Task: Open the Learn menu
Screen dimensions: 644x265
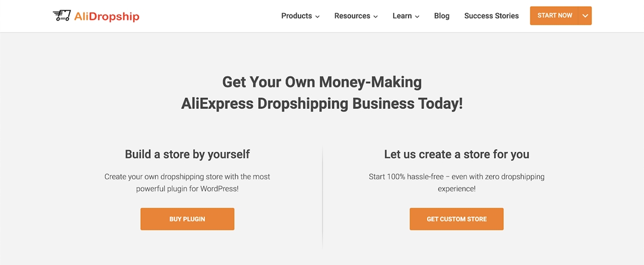Action: click(x=402, y=16)
